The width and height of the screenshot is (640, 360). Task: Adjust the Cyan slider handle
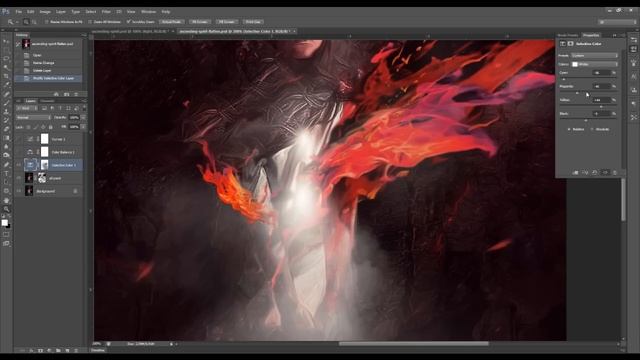click(x=564, y=79)
